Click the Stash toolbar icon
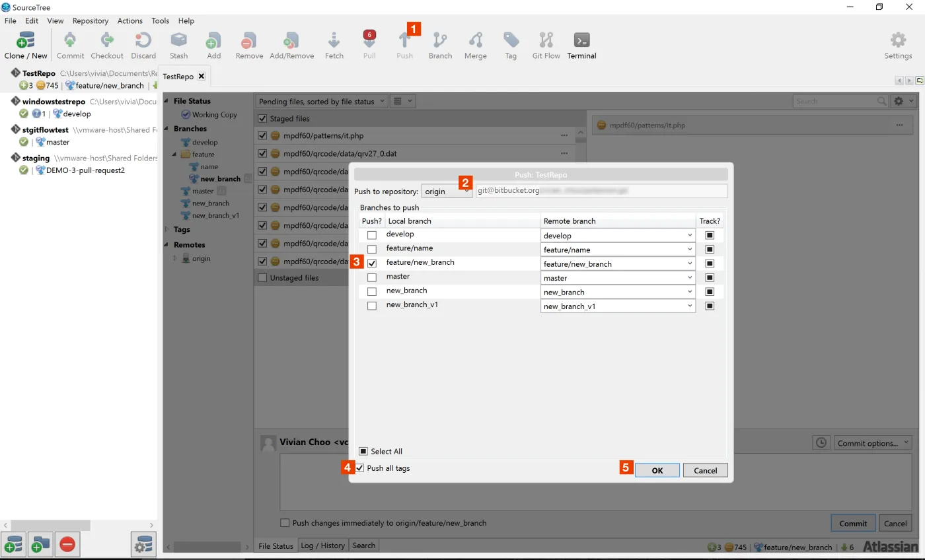Image resolution: width=925 pixels, height=560 pixels. tap(178, 45)
